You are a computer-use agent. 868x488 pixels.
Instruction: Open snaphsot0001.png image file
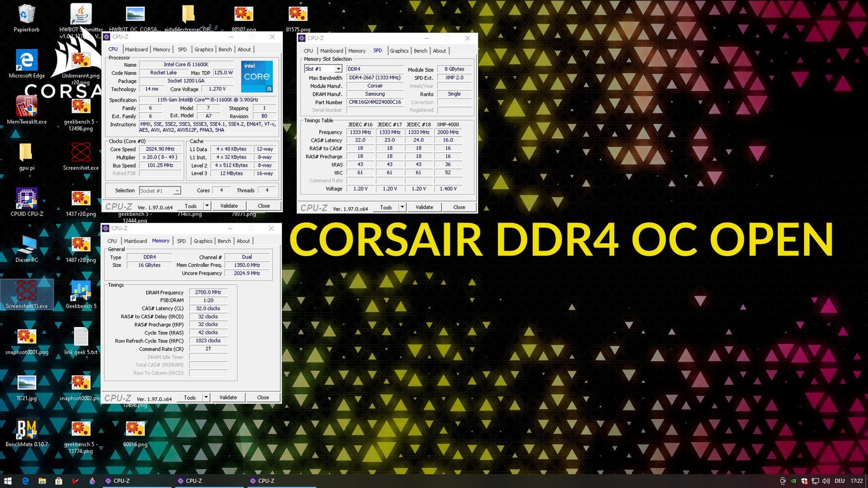click(x=27, y=341)
